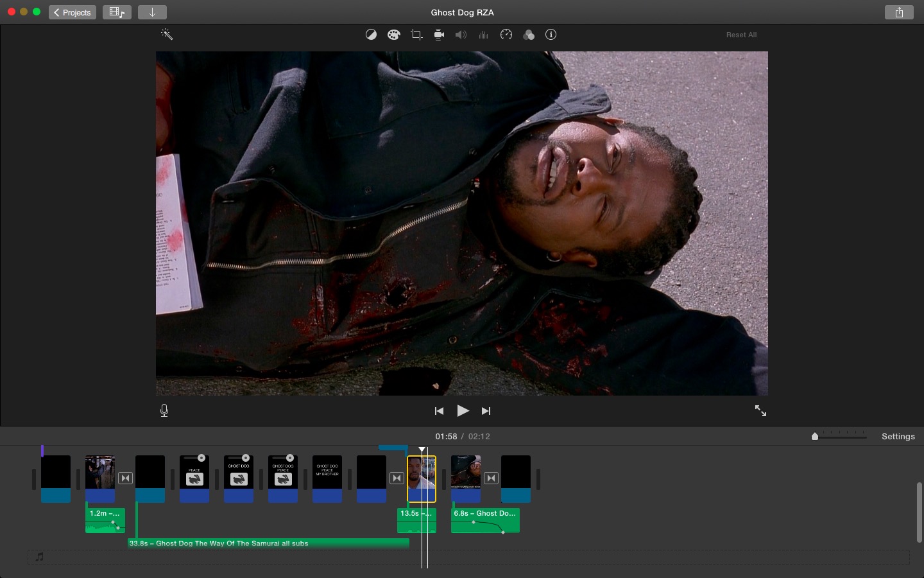Toggle the media library browser button
Image resolution: width=924 pixels, height=578 pixels.
[x=117, y=12]
